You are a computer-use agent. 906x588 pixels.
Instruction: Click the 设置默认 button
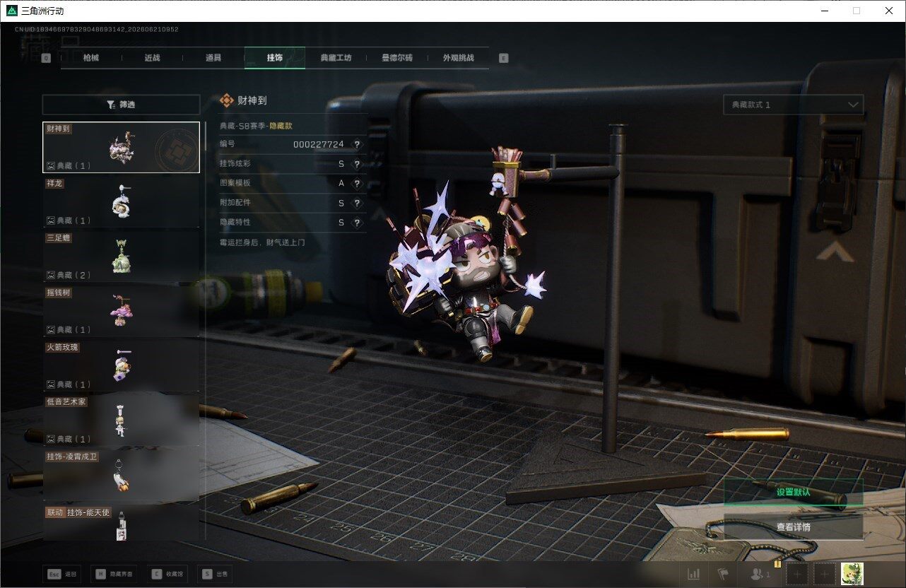pyautogui.click(x=793, y=492)
